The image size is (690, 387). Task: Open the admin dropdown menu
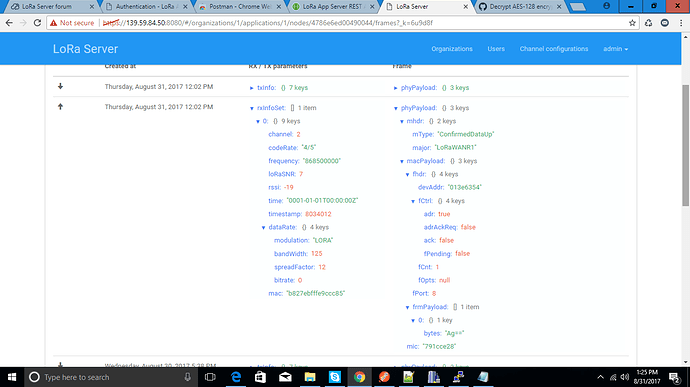click(615, 49)
